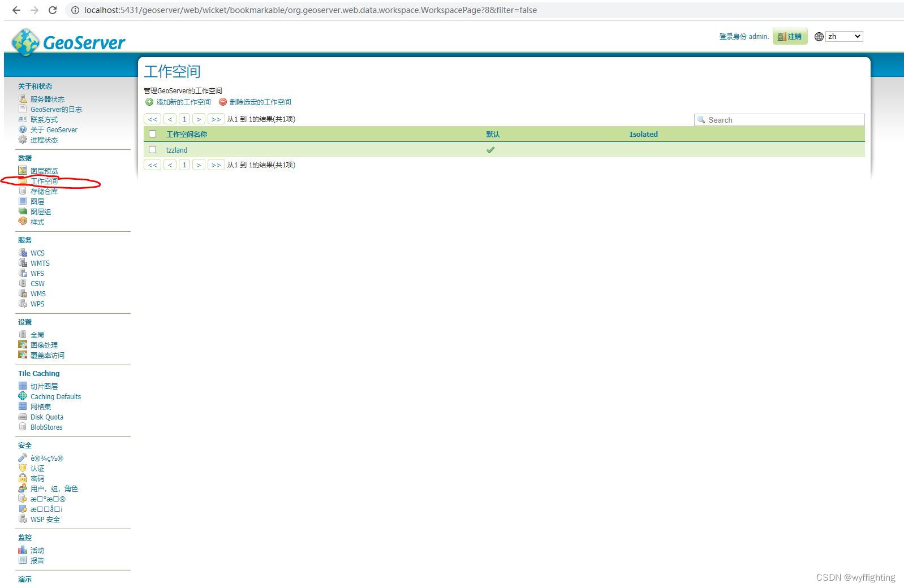Viewport: 904px width, 588px height.
Task: Click the top pager last-page >> button
Action: [216, 119]
